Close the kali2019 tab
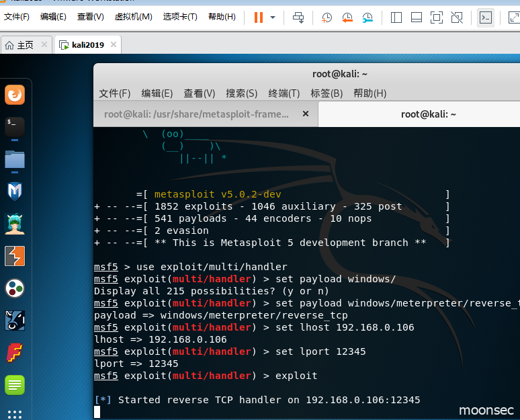The image size is (520, 420). tap(114, 44)
